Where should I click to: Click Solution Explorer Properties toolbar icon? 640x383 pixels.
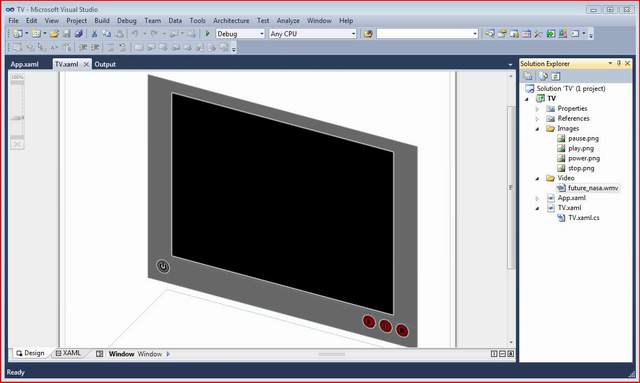coord(528,76)
